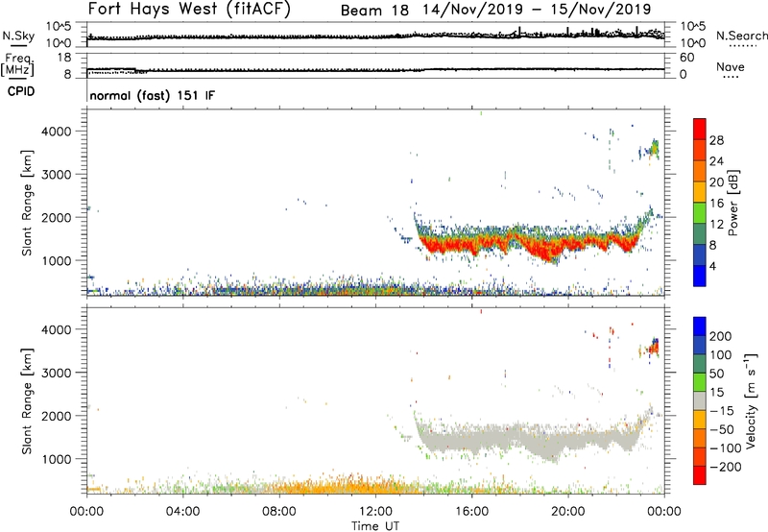768x532 pixels.
Task: Click the '200' value on the velocity scale
Action: [x=721, y=336]
